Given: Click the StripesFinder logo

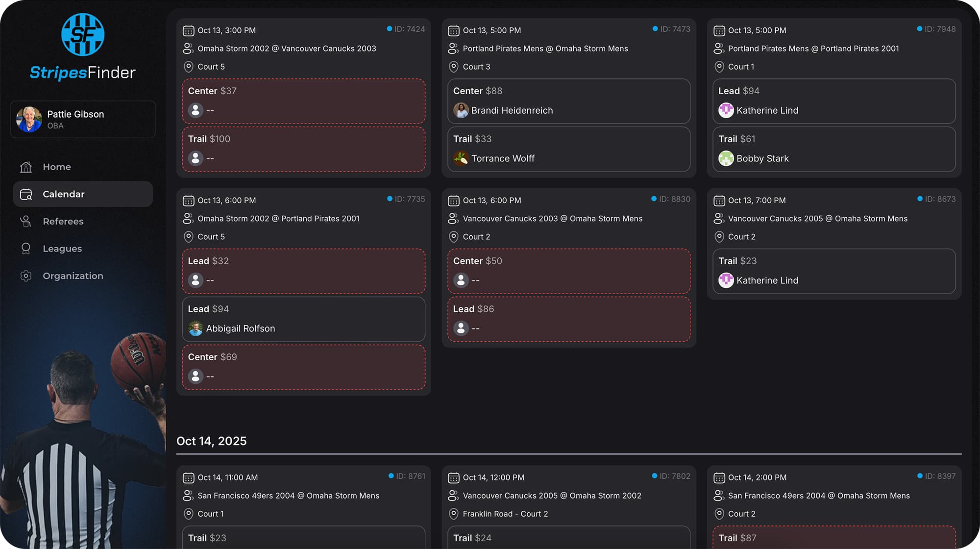Looking at the screenshot, I should tap(82, 47).
